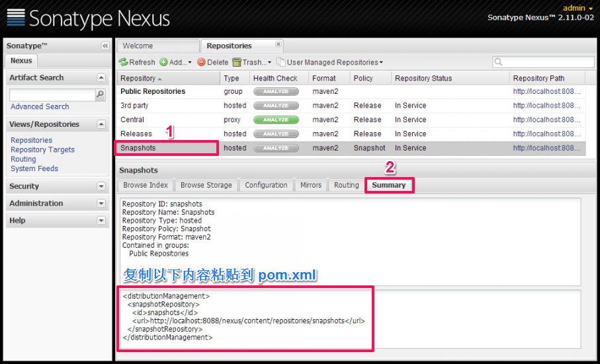Click the green ANALYZE button for Central
The width and height of the screenshot is (600, 364).
tap(276, 120)
